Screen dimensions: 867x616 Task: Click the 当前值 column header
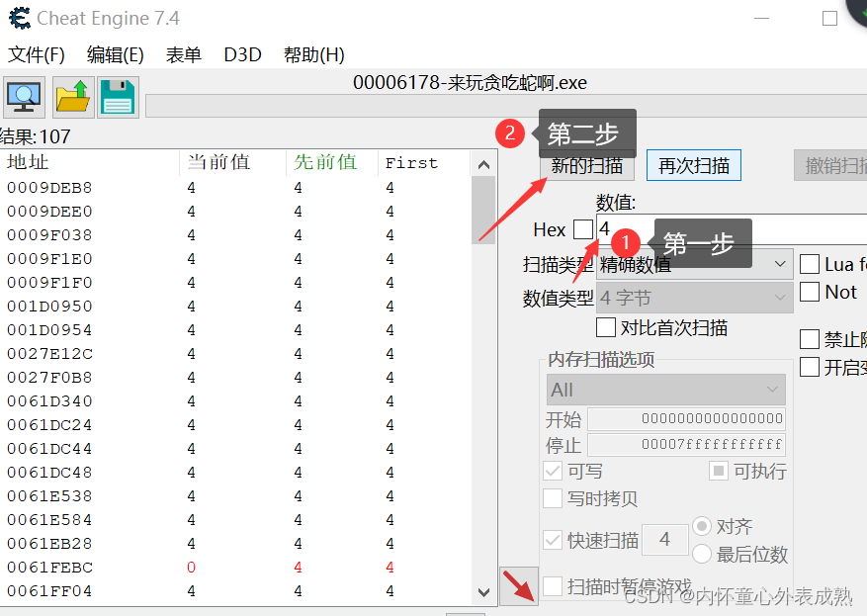(x=232, y=162)
